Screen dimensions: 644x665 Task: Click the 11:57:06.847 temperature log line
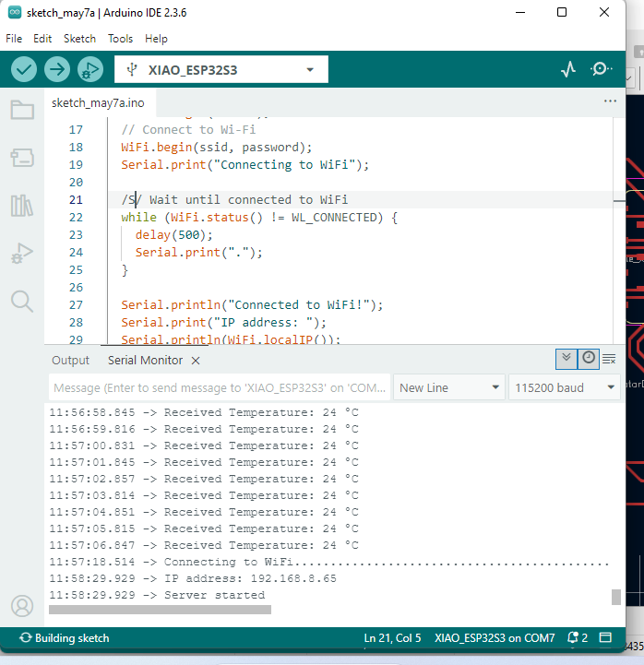coord(204,545)
